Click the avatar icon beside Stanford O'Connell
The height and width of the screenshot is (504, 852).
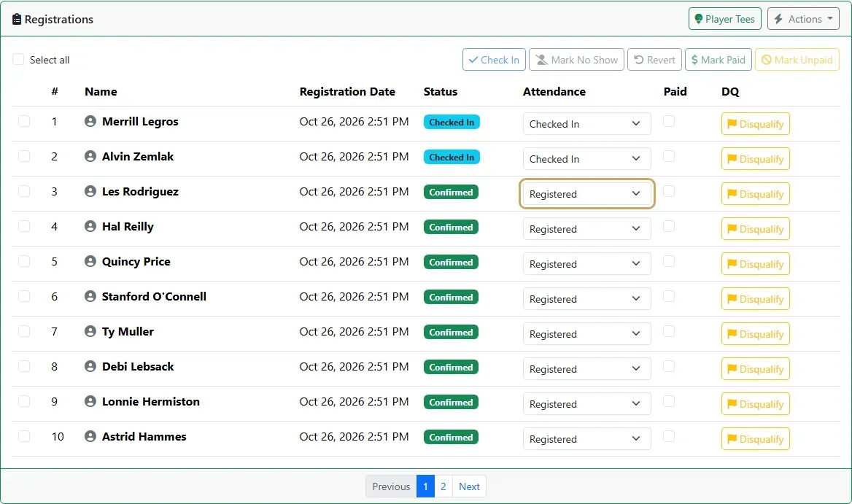coord(90,297)
